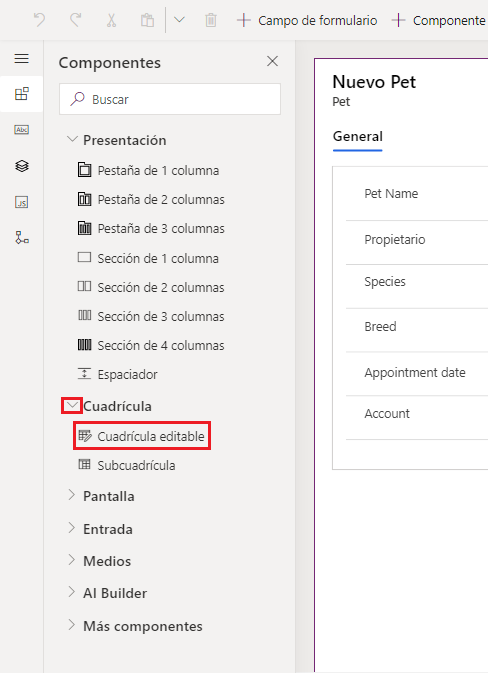488x673 pixels.
Task: Expand the AI Builder group
Action: [x=72, y=592]
